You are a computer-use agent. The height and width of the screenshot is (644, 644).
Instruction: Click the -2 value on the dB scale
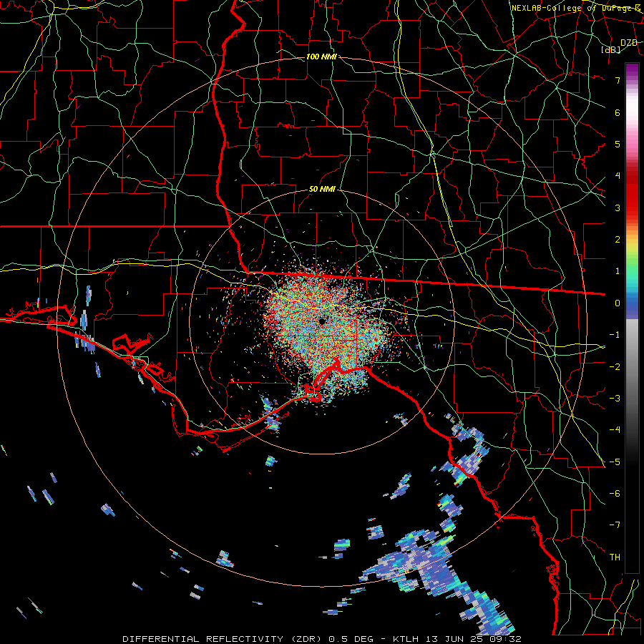click(x=615, y=366)
